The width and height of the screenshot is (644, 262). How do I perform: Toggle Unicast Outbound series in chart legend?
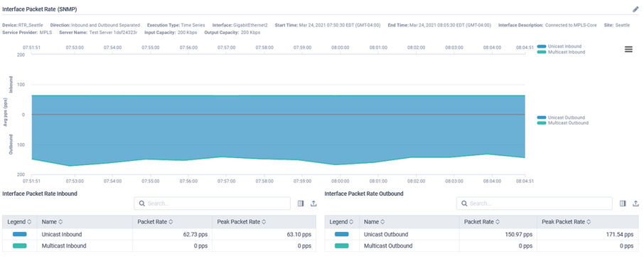coord(561,117)
